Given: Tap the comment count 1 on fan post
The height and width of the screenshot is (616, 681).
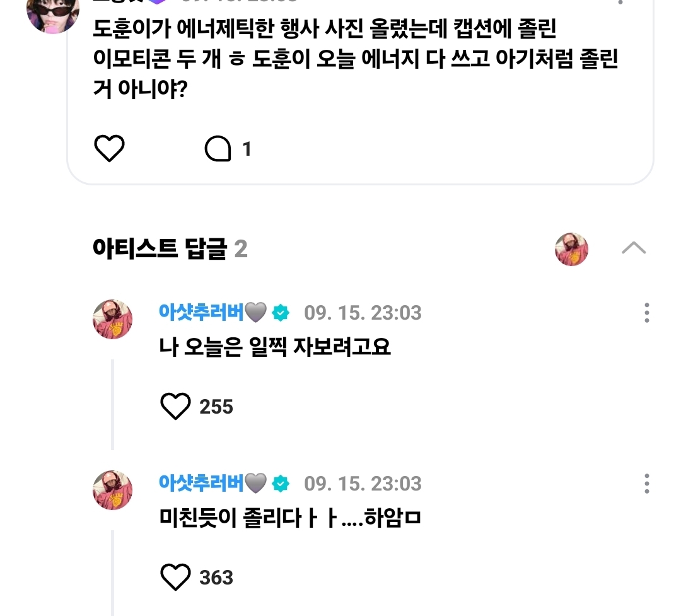Looking at the screenshot, I should pos(247,149).
